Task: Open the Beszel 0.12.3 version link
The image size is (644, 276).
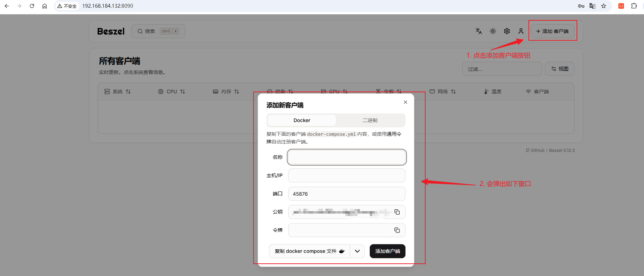Action: pos(562,150)
